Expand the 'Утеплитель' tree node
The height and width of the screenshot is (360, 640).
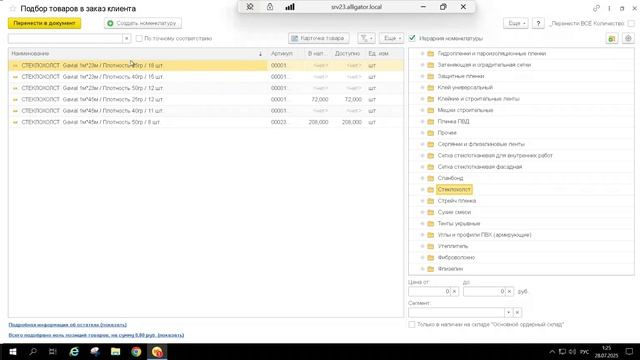click(422, 246)
